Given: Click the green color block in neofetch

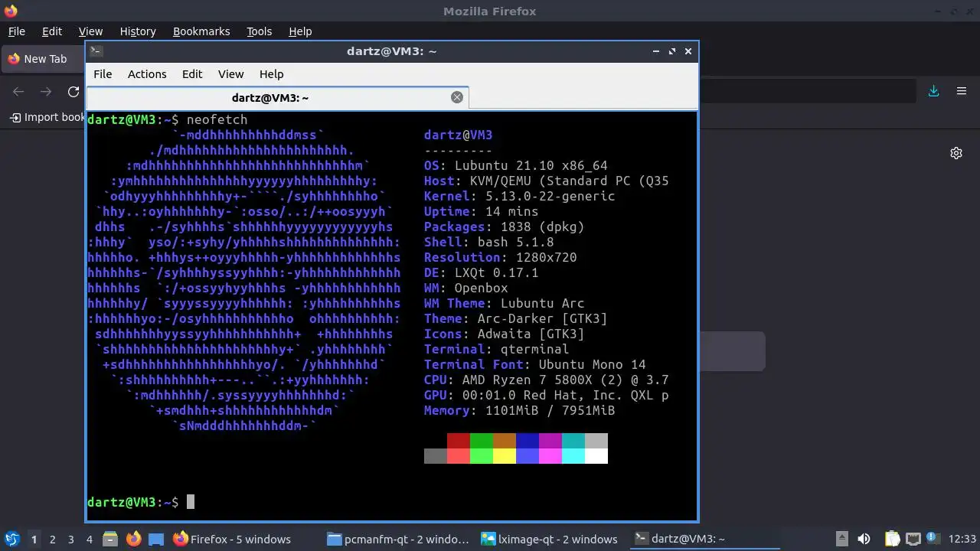Looking at the screenshot, I should (x=482, y=441).
